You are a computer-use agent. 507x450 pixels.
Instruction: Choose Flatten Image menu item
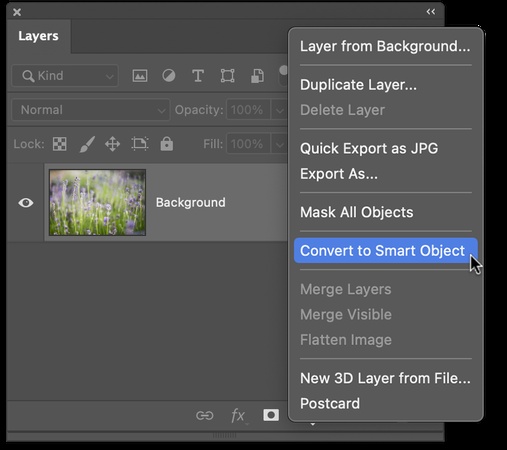(386, 340)
